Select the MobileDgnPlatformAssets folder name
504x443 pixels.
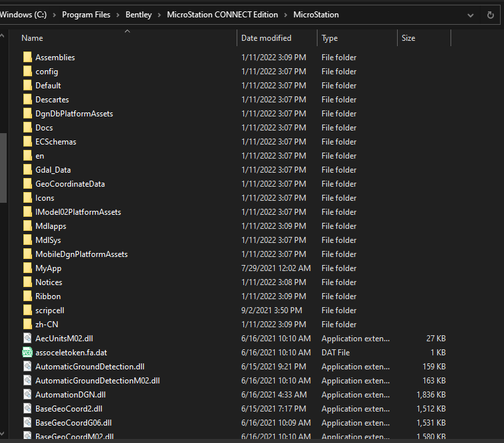pos(82,254)
